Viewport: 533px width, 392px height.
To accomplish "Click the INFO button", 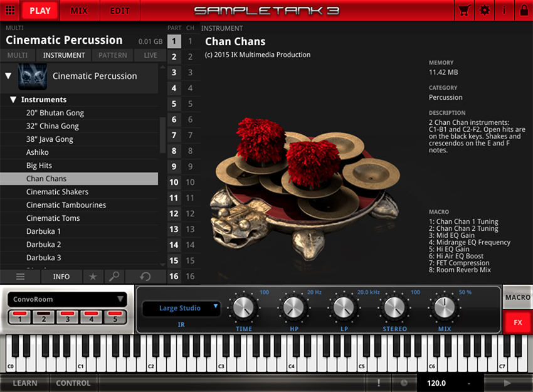I will 61,277.
